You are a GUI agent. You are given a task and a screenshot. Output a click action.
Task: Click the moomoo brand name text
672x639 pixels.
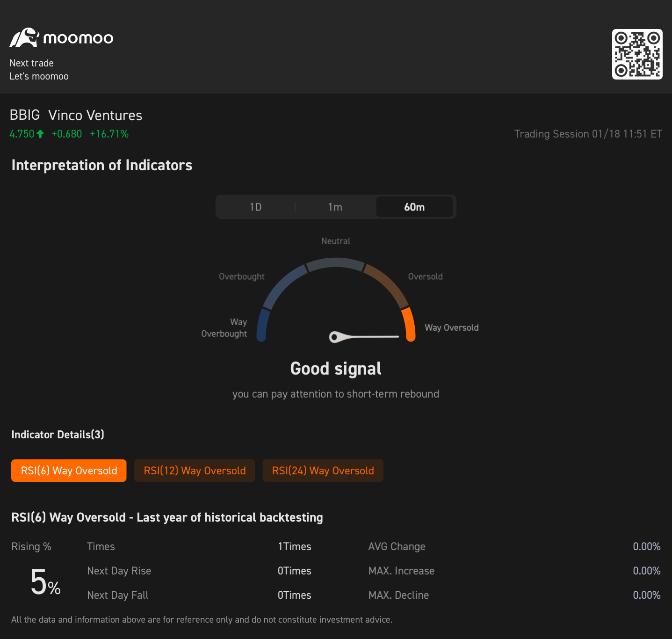pos(79,38)
